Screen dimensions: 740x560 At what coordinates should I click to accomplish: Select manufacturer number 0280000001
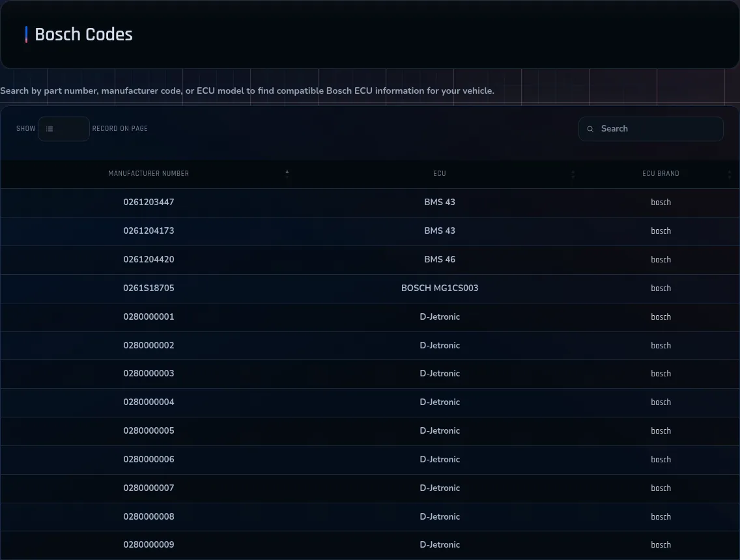tap(149, 316)
